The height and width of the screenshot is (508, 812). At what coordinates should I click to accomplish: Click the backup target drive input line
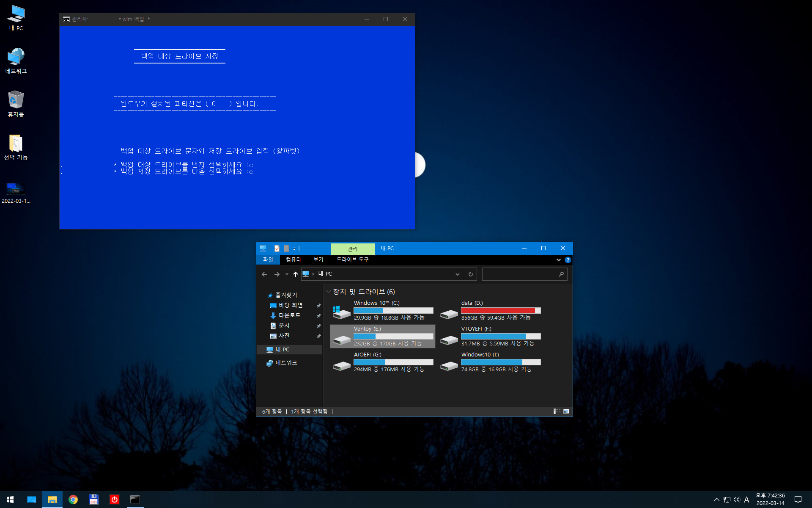(x=183, y=165)
